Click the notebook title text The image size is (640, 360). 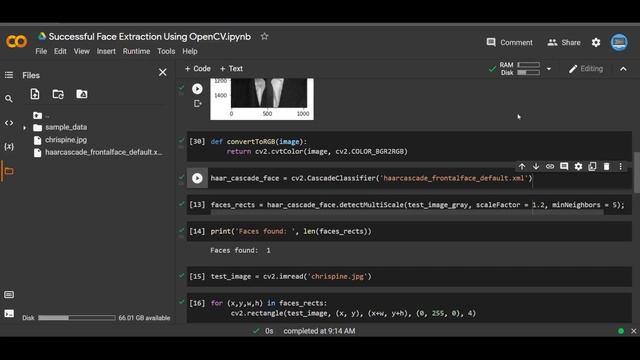(x=150, y=37)
